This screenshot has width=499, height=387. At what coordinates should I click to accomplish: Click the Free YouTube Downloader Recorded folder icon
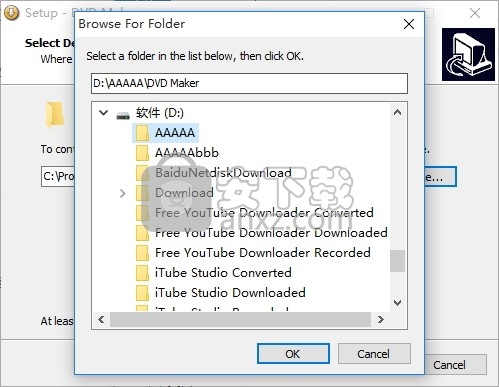(x=142, y=253)
